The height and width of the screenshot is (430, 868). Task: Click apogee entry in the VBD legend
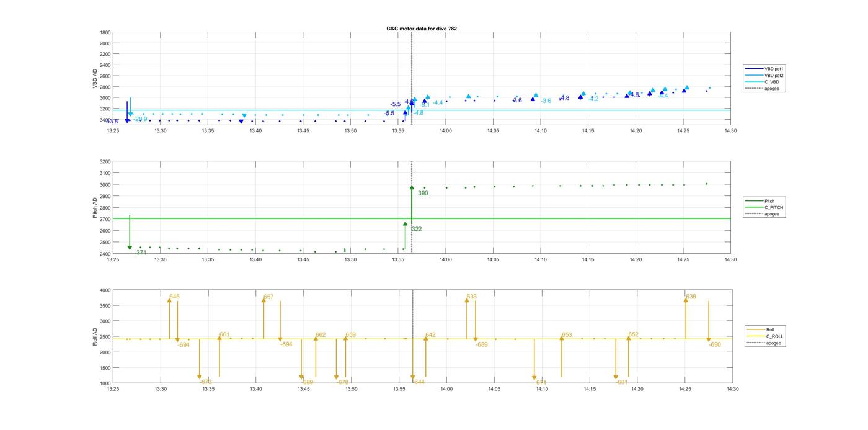[763, 89]
